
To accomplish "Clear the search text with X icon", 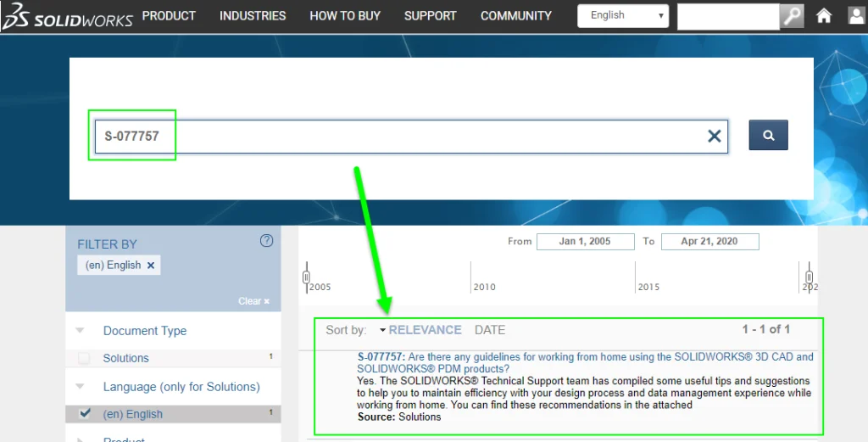I will pyautogui.click(x=714, y=136).
